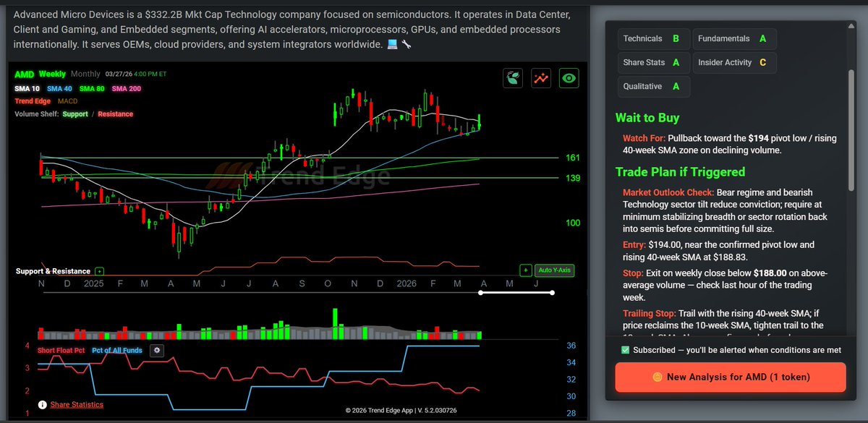The image size is (868, 423).
Task: Expand Support & Resistance with plus icon
Action: click(x=99, y=271)
